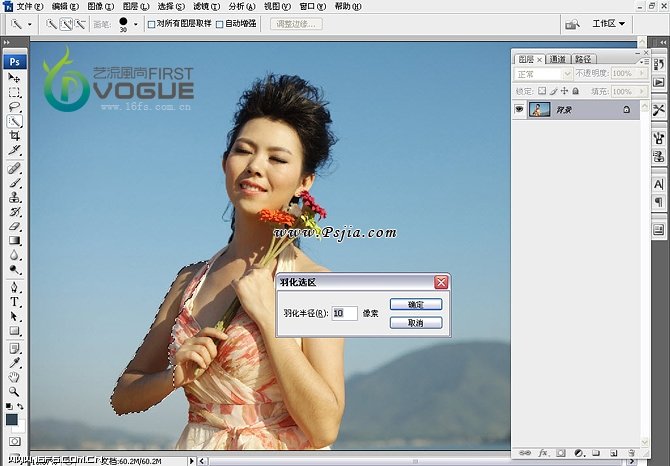
Task: Click the delete layer trash icon
Action: [631, 453]
